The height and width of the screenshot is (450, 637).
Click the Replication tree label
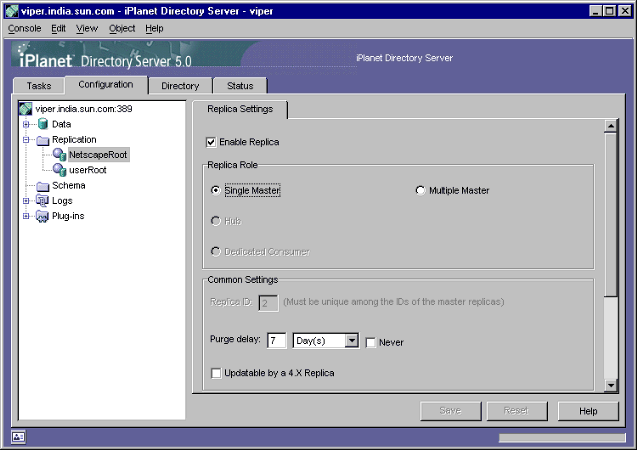tap(74, 140)
